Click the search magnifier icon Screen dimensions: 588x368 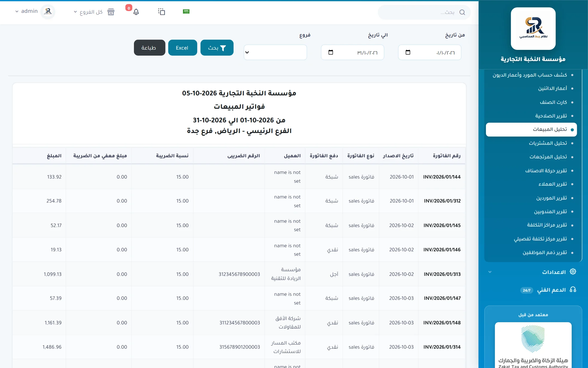coord(462,12)
